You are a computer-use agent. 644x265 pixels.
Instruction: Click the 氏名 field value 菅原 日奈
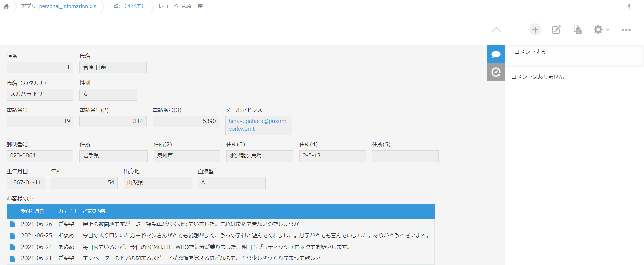coord(113,67)
